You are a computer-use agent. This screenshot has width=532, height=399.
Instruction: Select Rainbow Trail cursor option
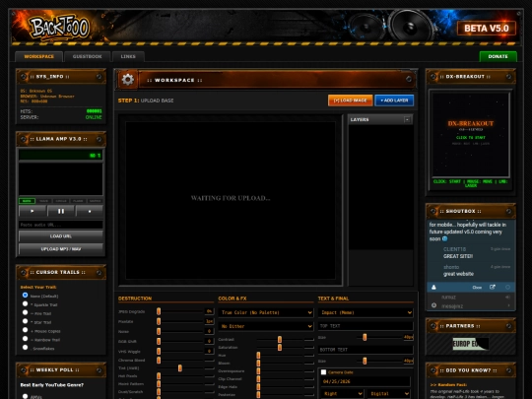[25, 339]
